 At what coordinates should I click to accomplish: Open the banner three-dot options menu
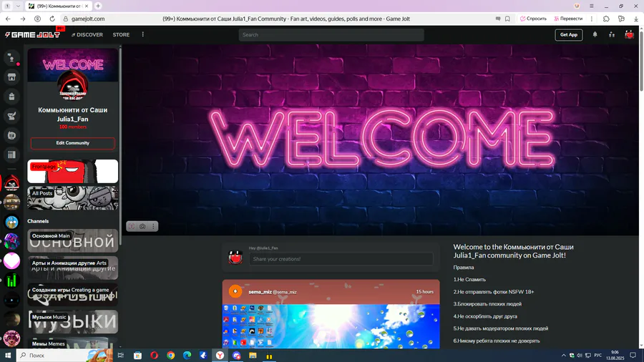[153, 227]
